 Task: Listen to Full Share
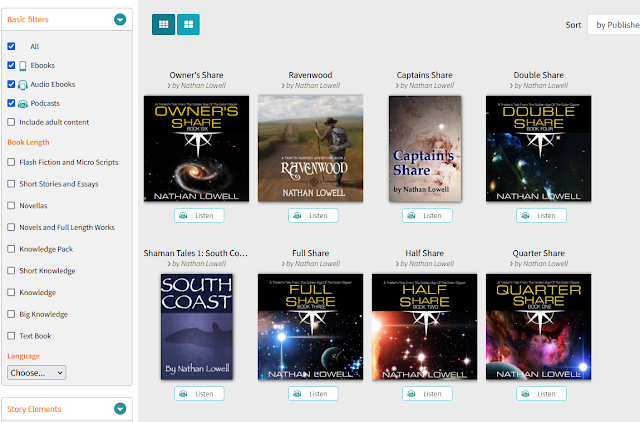(313, 393)
